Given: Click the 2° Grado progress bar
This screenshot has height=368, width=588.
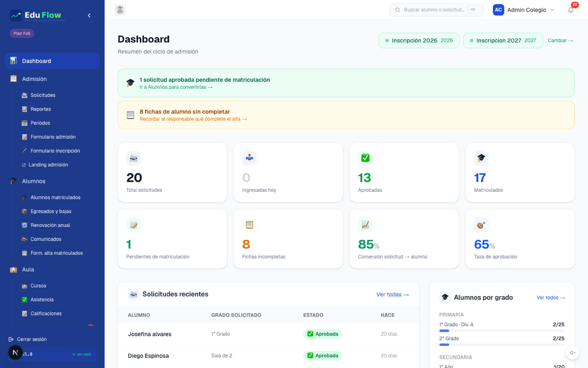Looking at the screenshot, I should pyautogui.click(x=502, y=344).
